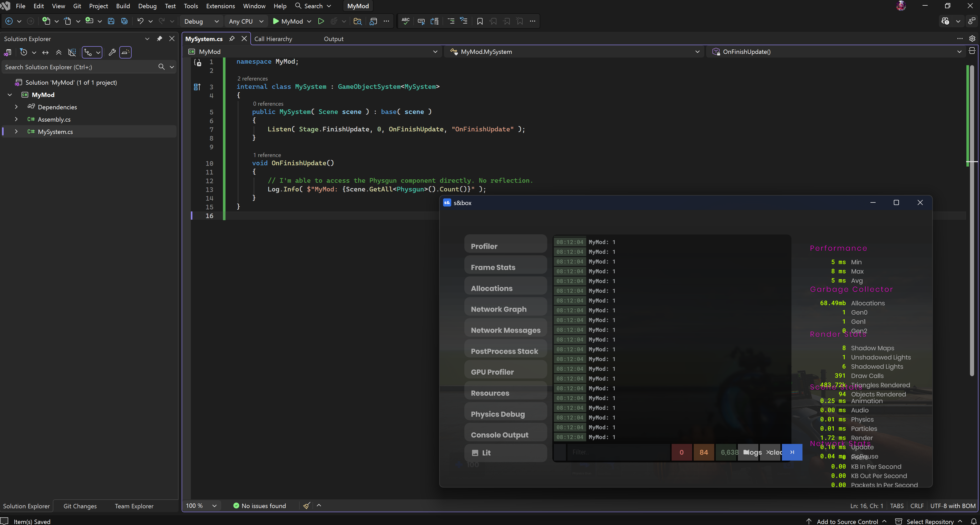Click Start Without Debugging outline play icon
980x525 pixels.
point(321,21)
